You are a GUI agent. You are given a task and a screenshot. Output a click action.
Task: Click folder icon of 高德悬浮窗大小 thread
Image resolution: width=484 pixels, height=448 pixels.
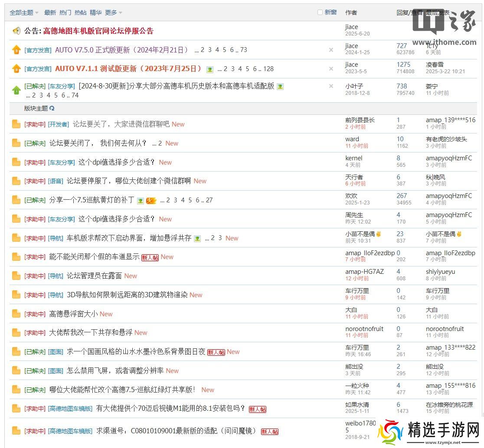coord(16,314)
